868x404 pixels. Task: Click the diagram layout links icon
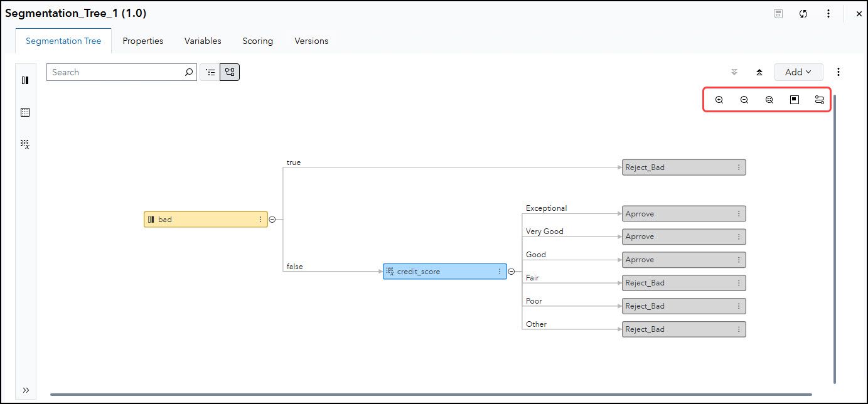pos(819,99)
